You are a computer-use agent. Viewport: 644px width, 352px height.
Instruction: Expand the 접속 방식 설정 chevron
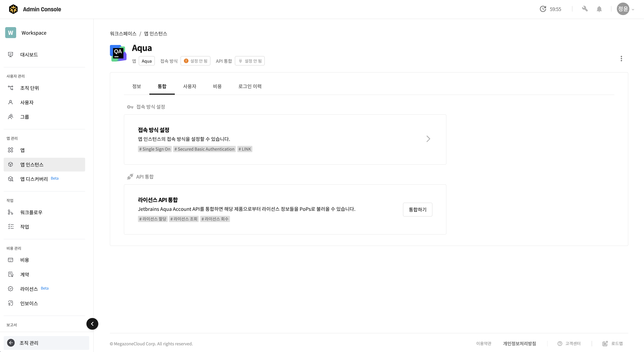[428, 139]
